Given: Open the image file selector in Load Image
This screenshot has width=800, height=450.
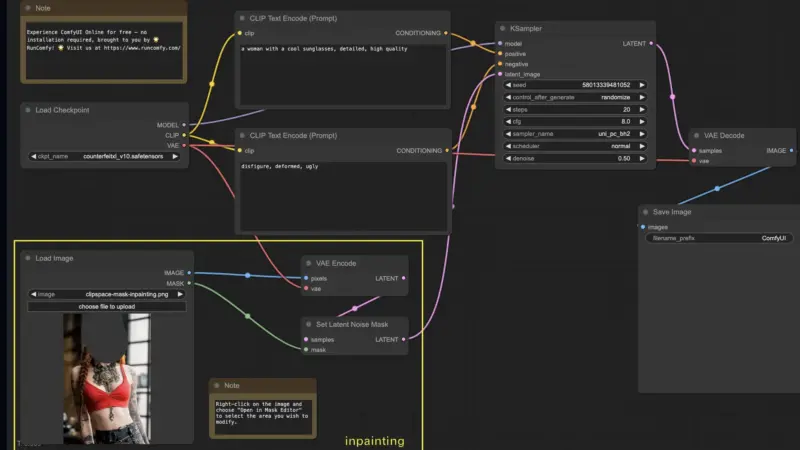Looking at the screenshot, I should click(x=106, y=294).
